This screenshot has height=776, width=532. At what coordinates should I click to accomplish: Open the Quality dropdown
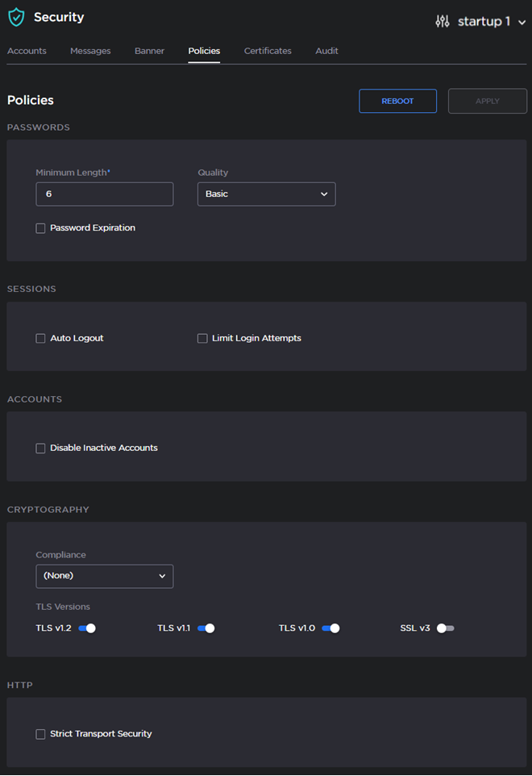pos(266,194)
